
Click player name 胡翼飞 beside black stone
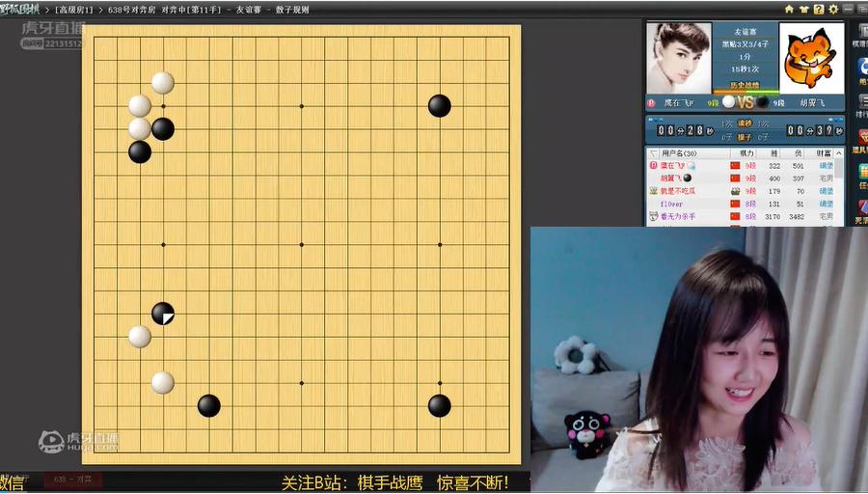coord(811,103)
